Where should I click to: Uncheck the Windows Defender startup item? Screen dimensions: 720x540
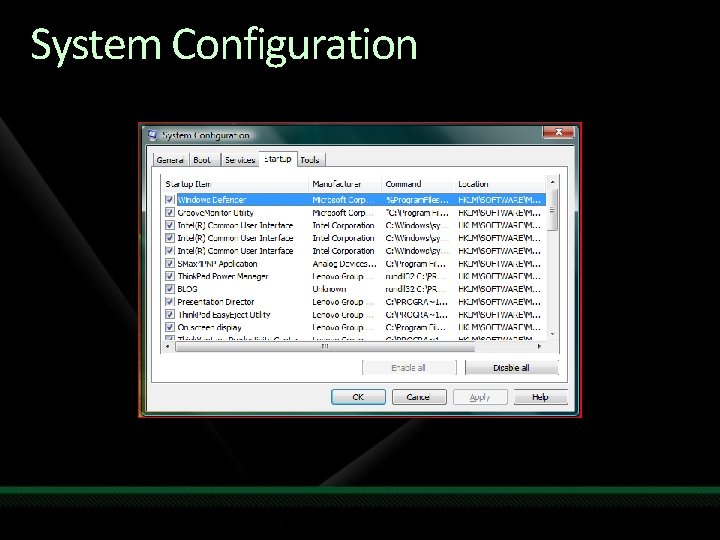[x=169, y=200]
